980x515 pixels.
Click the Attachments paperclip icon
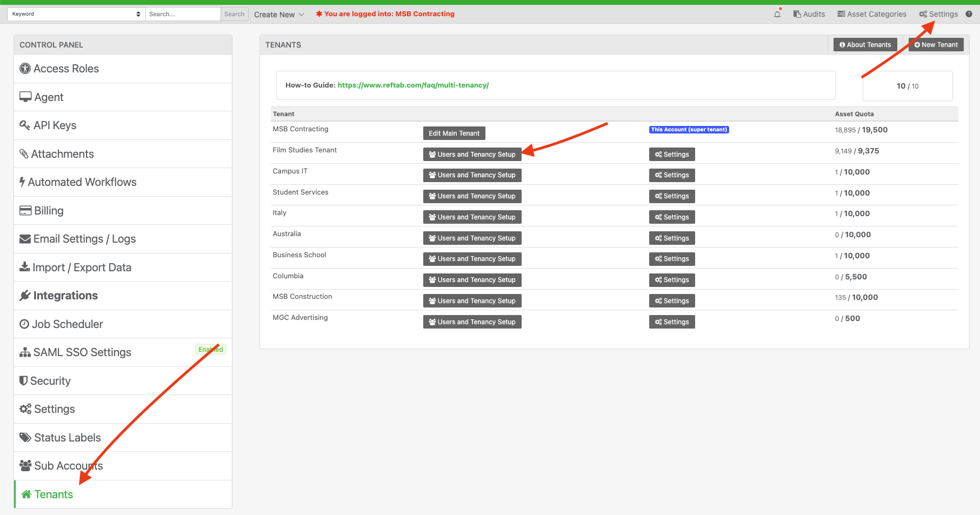[24, 154]
